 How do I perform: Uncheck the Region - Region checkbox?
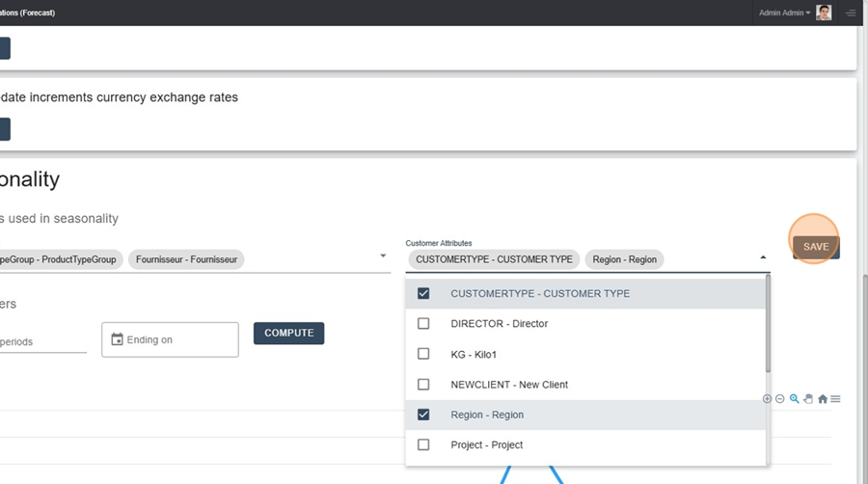423,415
